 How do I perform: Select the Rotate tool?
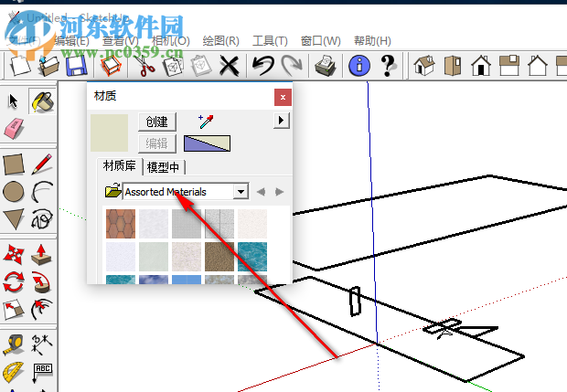point(14,281)
